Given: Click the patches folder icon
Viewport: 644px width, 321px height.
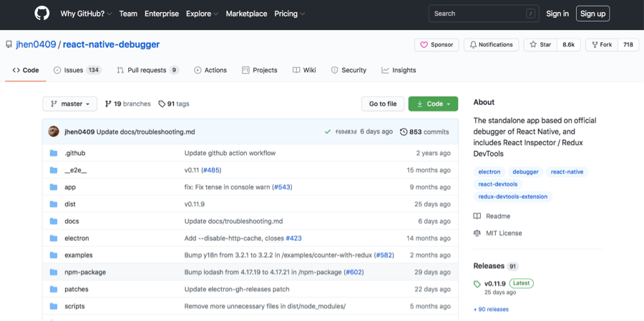Looking at the screenshot, I should click(54, 289).
